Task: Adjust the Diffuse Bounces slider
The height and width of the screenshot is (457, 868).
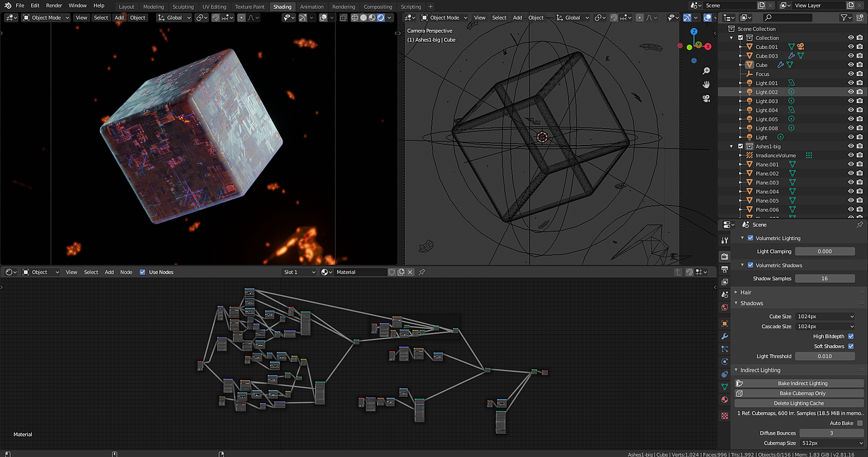Action: (x=831, y=433)
